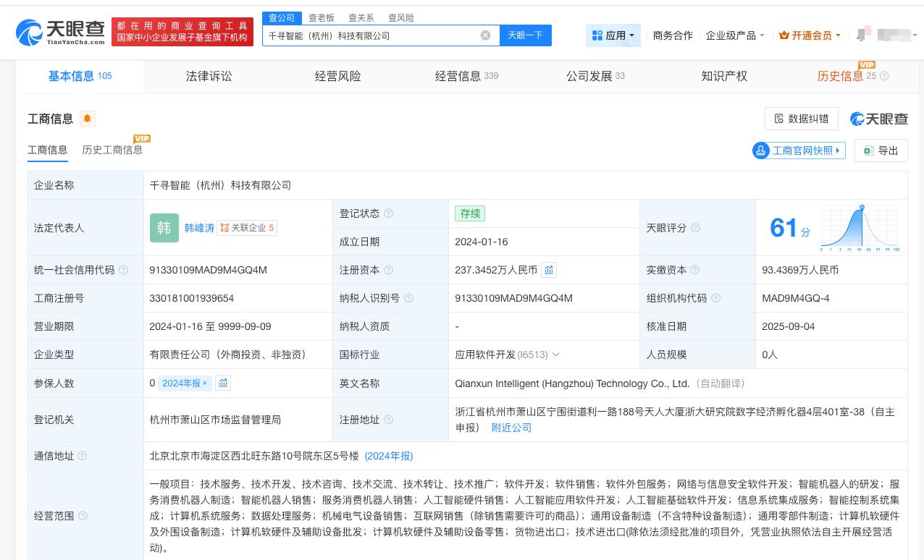924x560 pixels.
Task: Switch to the 查老板 search tab
Action: pos(320,18)
